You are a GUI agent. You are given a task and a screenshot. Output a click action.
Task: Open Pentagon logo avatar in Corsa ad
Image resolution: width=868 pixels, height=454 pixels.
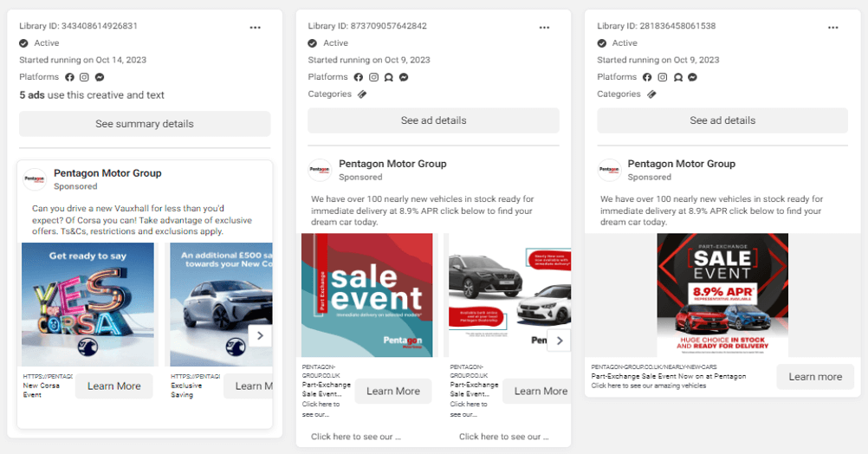pyautogui.click(x=35, y=179)
